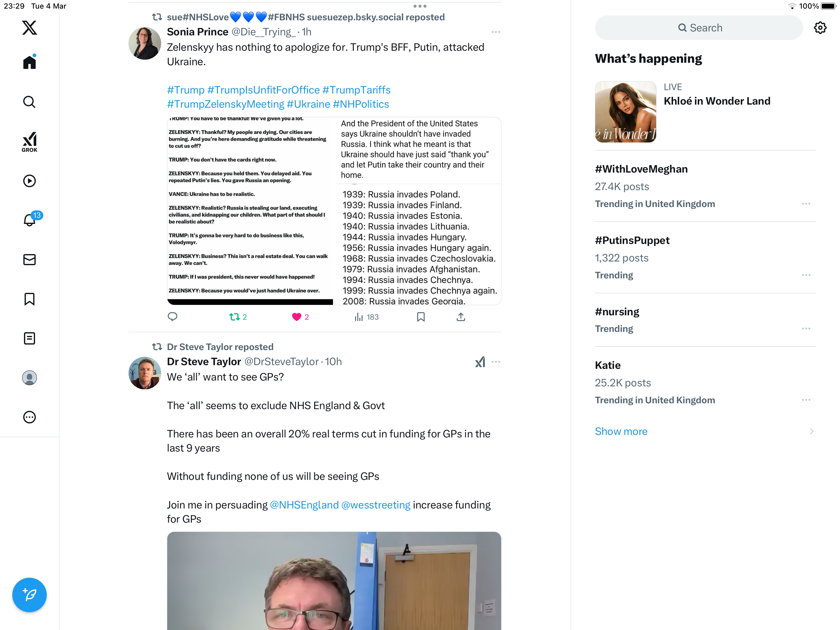Image resolution: width=840 pixels, height=630 pixels.
Task: Compose a new post with the blue button
Action: point(29,595)
